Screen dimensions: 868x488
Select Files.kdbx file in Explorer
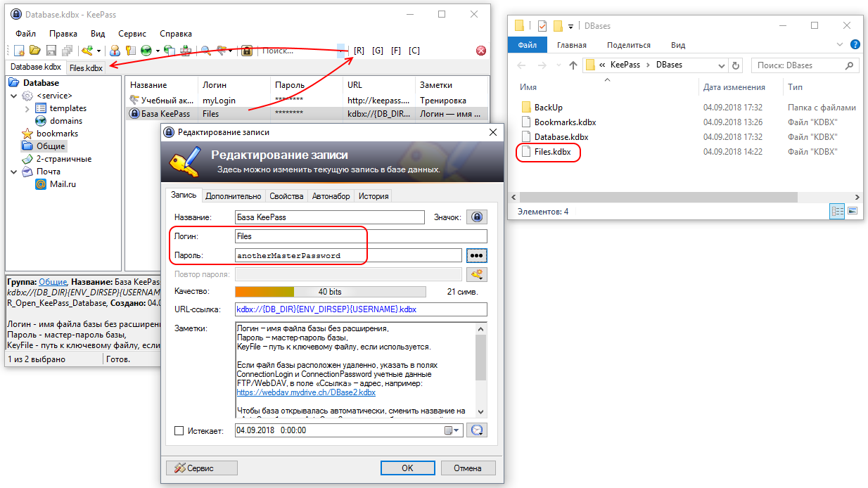552,152
